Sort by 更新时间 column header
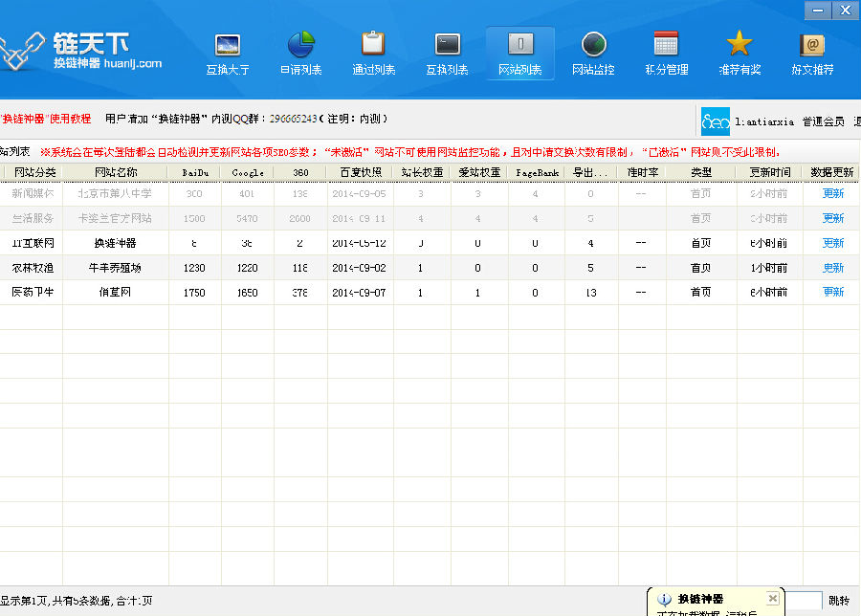Image resolution: width=861 pixels, height=616 pixels. click(x=769, y=172)
